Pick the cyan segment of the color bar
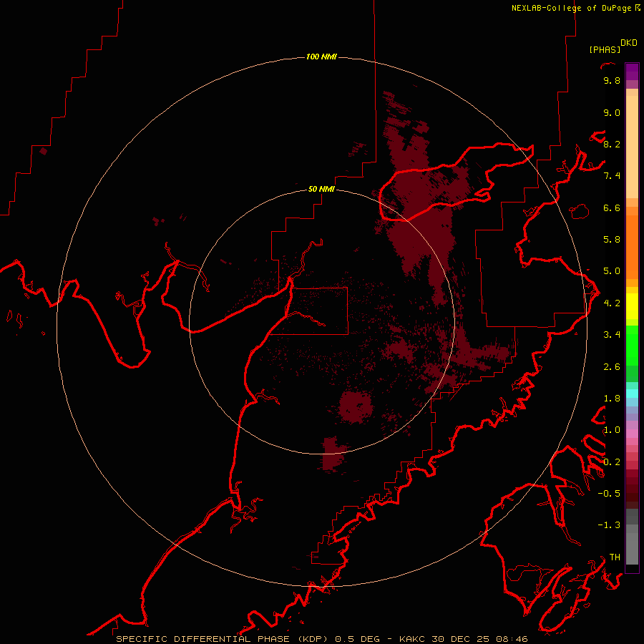Viewport: 644px width, 644px height. tap(632, 394)
